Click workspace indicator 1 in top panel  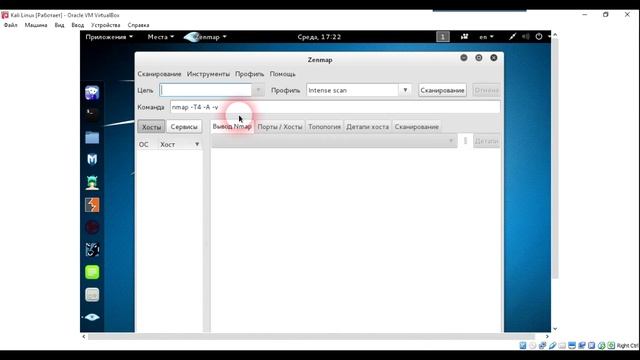pyautogui.click(x=442, y=37)
